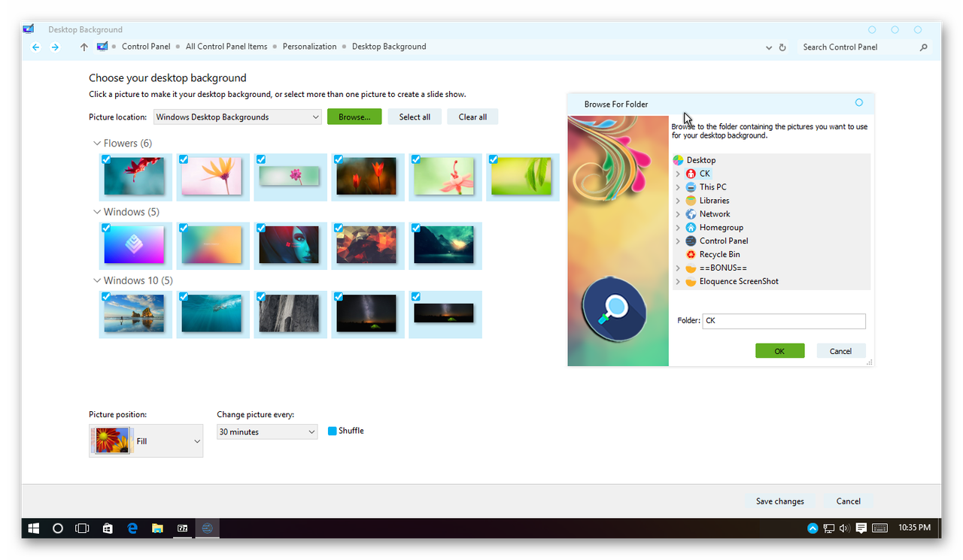Toggle the Shuffle checkbox
This screenshot has width=963, height=560.
333,431
